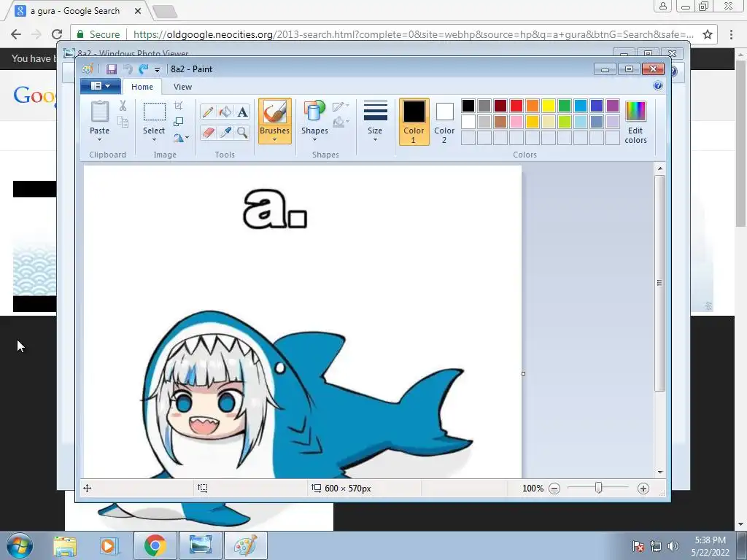Click the Windows Start orb

(20, 545)
